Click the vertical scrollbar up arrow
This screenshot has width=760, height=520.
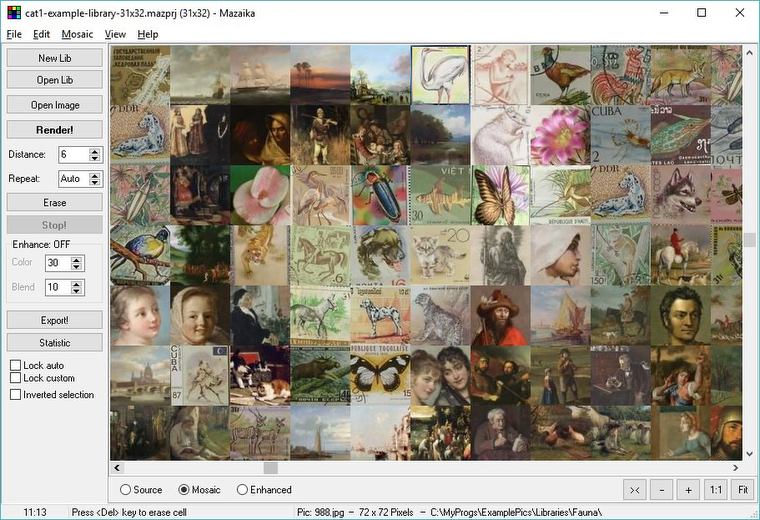click(749, 52)
